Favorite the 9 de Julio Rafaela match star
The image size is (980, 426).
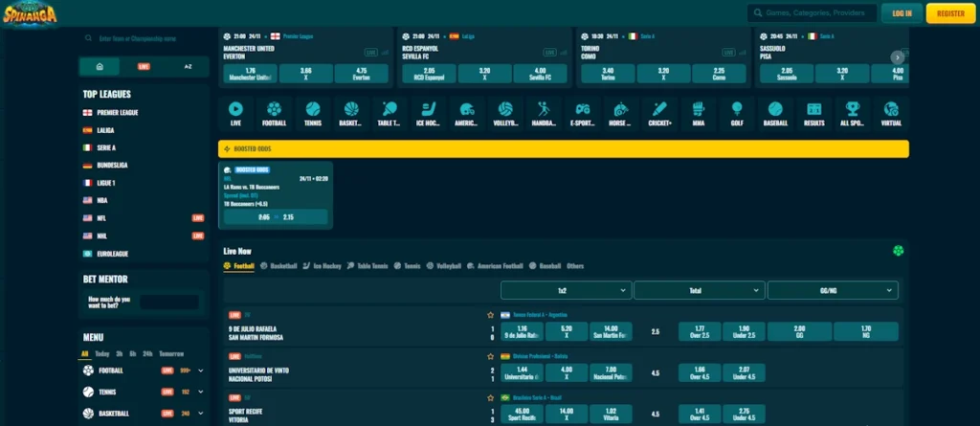(x=491, y=315)
